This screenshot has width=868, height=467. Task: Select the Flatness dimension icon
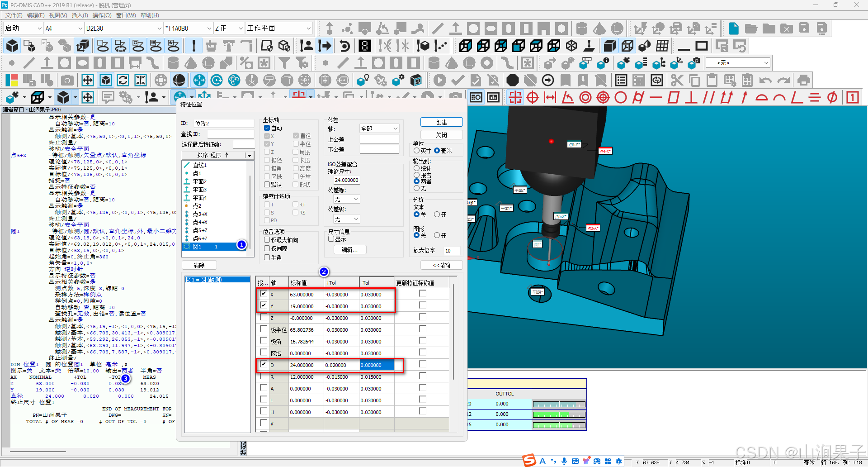[674, 97]
